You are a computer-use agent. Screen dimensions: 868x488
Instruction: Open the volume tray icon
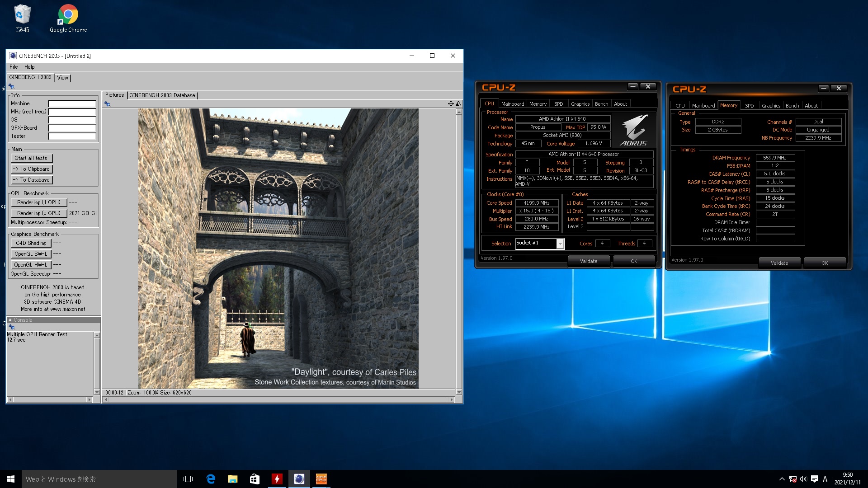click(803, 479)
